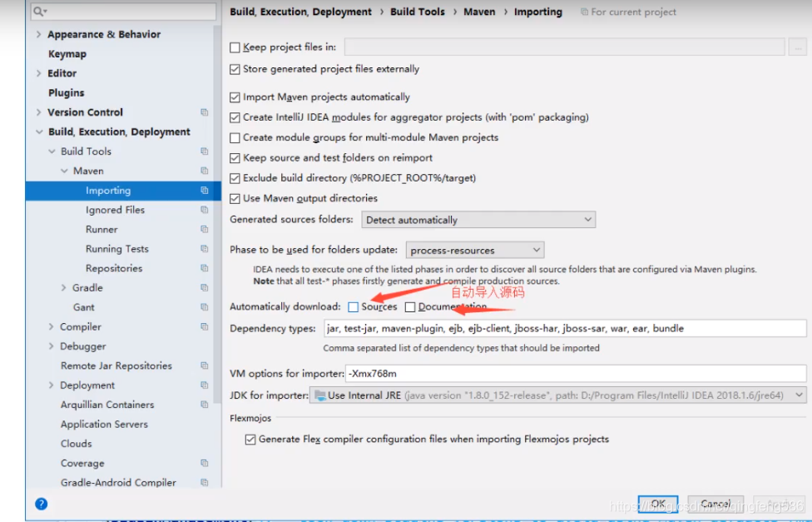Open Generated sources folders dropdown
The width and height of the screenshot is (812, 522).
478,220
